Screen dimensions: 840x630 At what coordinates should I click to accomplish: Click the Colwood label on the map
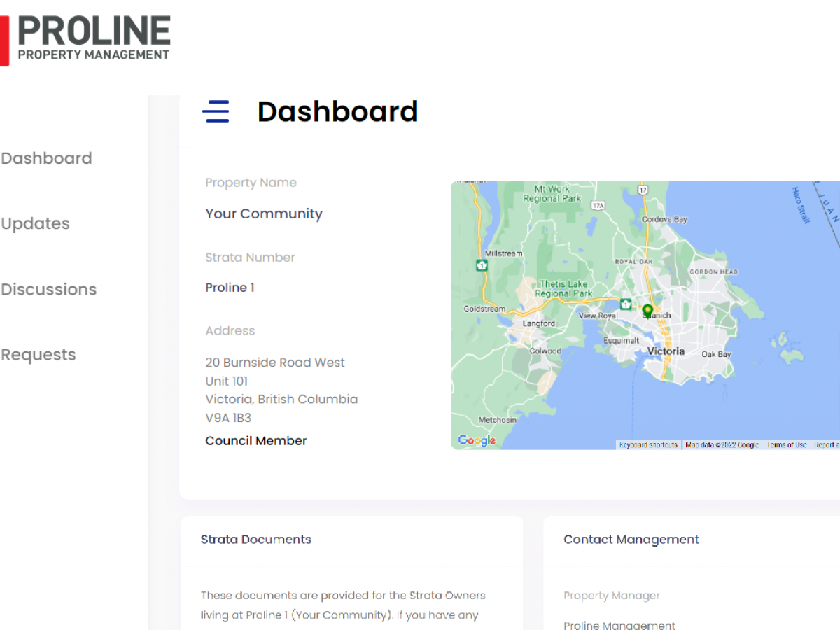point(545,351)
